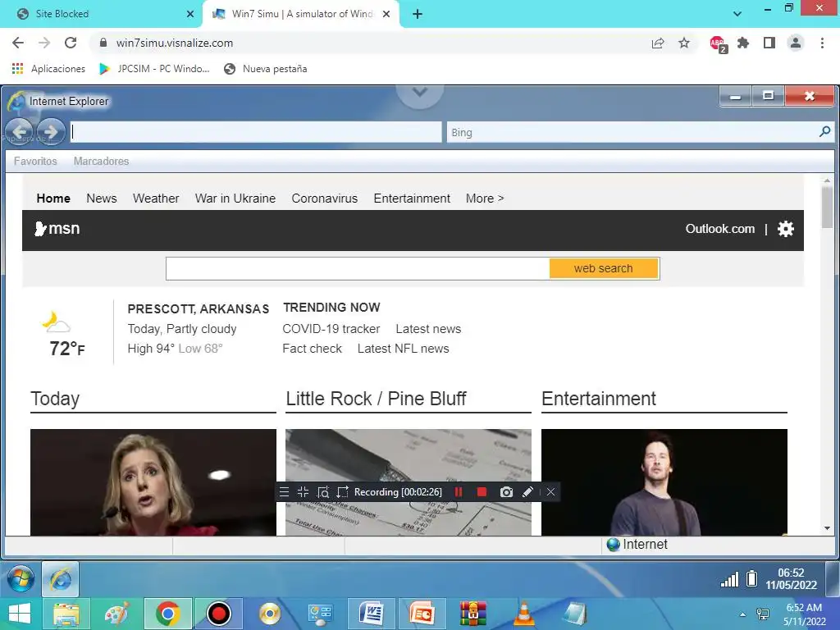Switch to the Site Blocked tab
Screen dimensions: 840x630
tap(102, 14)
